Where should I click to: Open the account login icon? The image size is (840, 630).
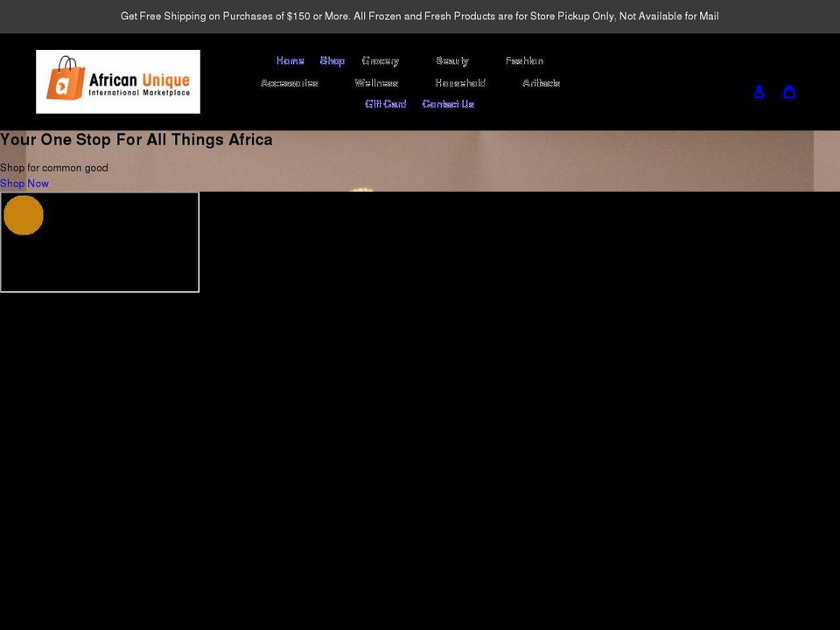(759, 92)
